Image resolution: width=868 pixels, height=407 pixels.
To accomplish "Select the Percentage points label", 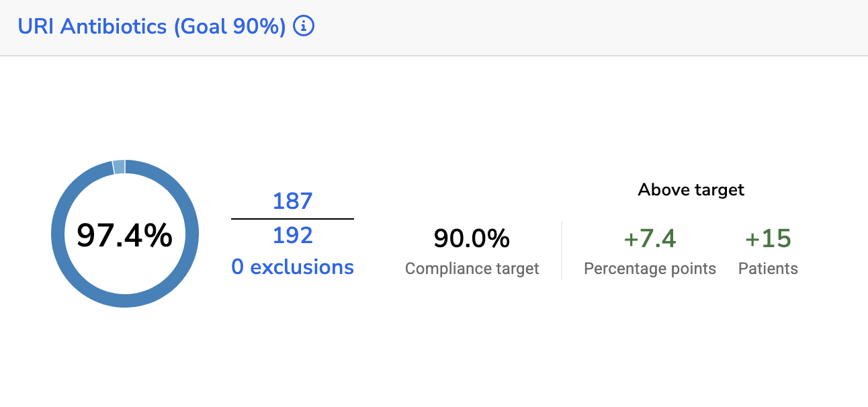I will coord(650,269).
